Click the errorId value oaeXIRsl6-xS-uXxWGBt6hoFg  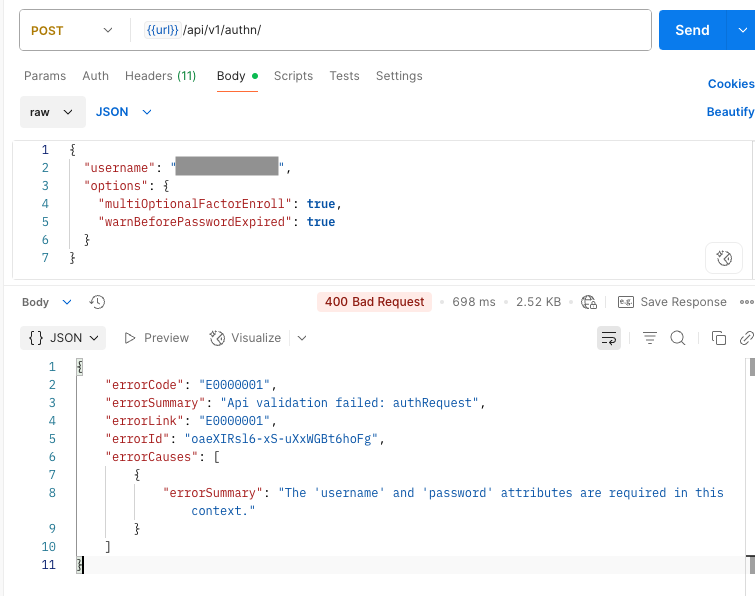pos(281,439)
